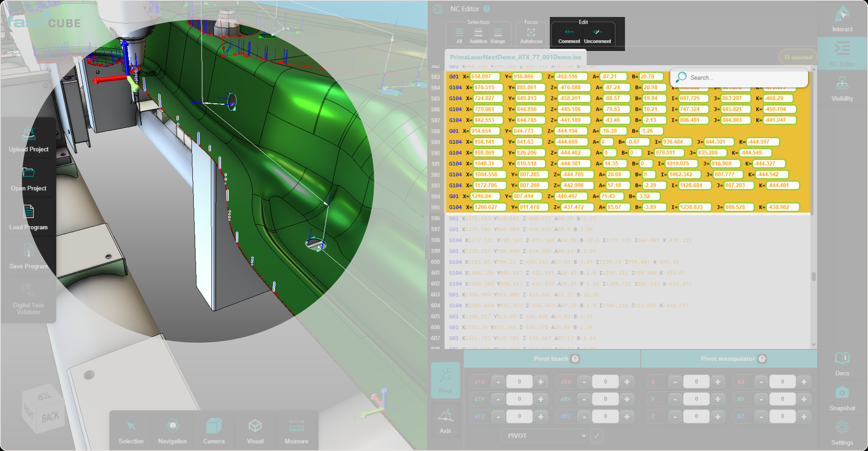Edit I value 1238.823 on line 595
This screenshot has height=451, width=868.
695,207
